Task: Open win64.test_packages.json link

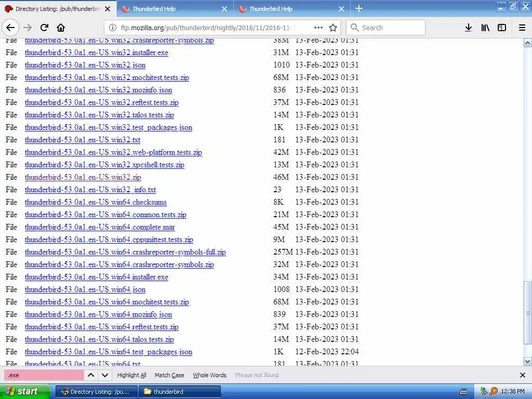Action: coord(109,352)
